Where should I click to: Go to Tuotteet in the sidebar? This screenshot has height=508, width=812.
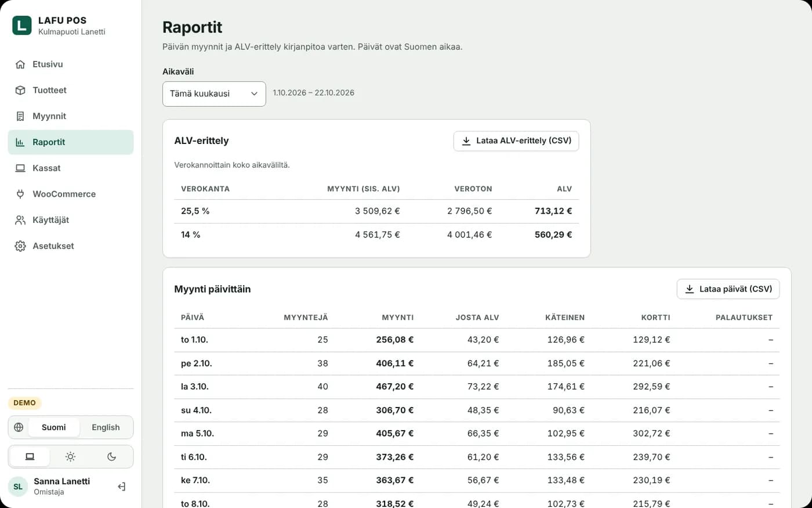click(71, 91)
